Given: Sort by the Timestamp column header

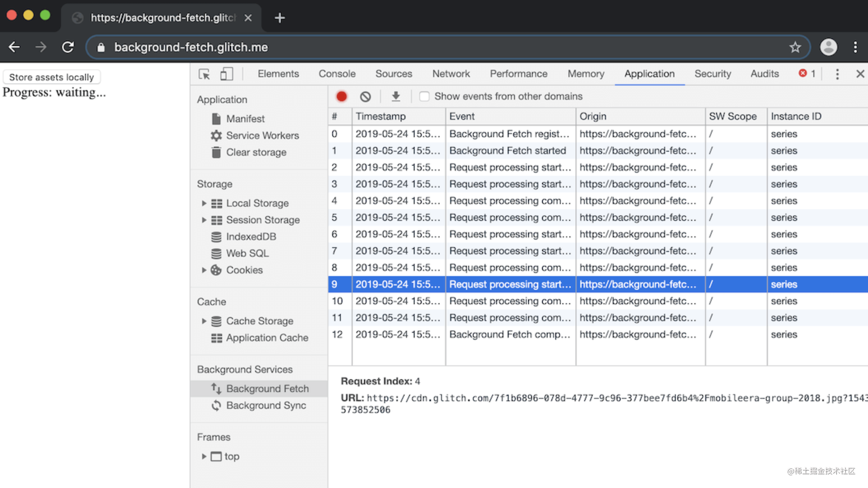Looking at the screenshot, I should click(x=399, y=116).
